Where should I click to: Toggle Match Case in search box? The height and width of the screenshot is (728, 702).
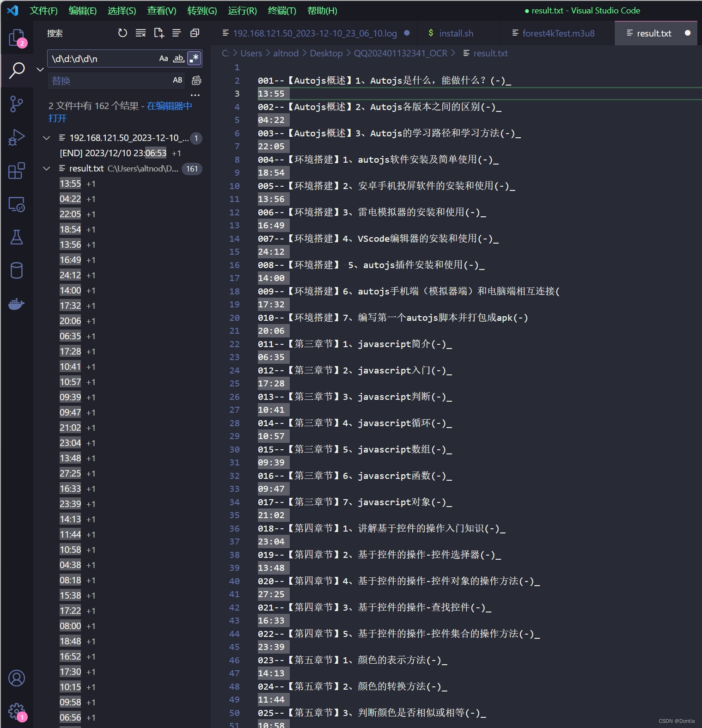tap(164, 58)
